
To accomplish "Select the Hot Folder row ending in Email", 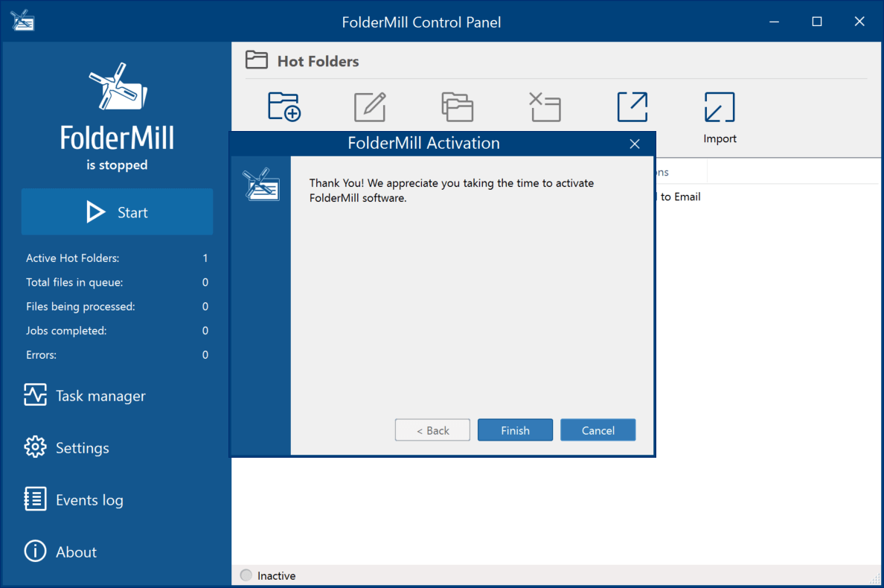I will [679, 197].
